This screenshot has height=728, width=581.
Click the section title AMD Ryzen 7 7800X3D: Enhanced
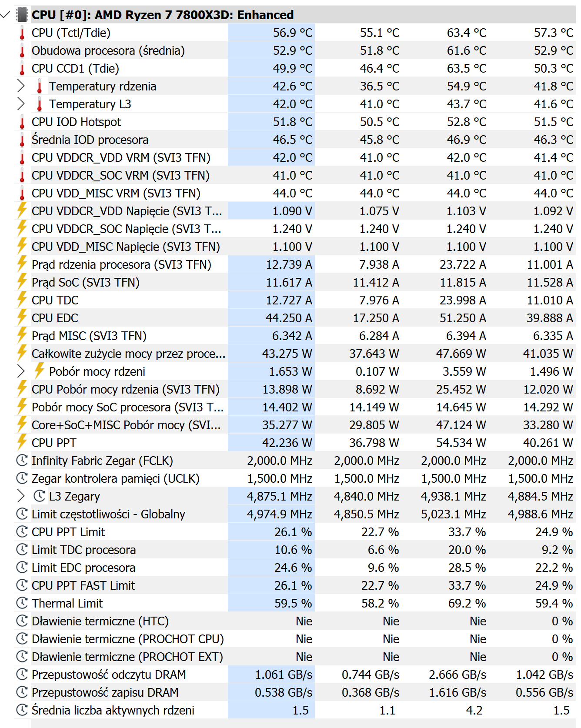(x=194, y=15)
